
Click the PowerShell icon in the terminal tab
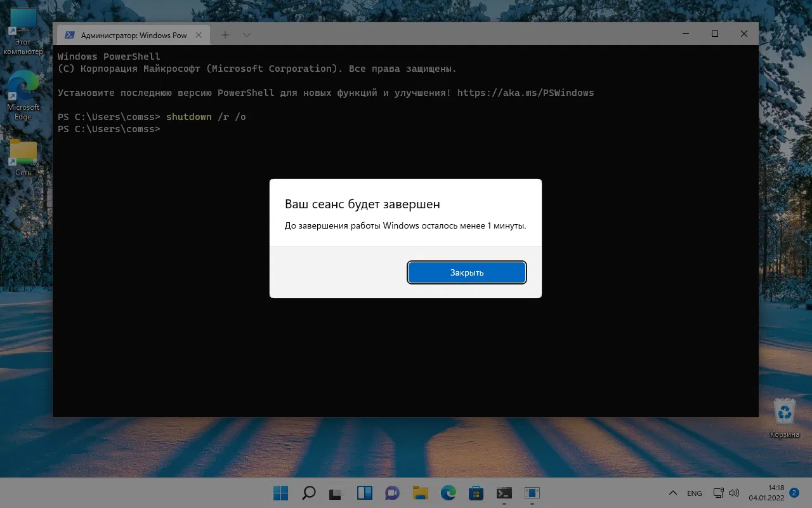pos(70,35)
